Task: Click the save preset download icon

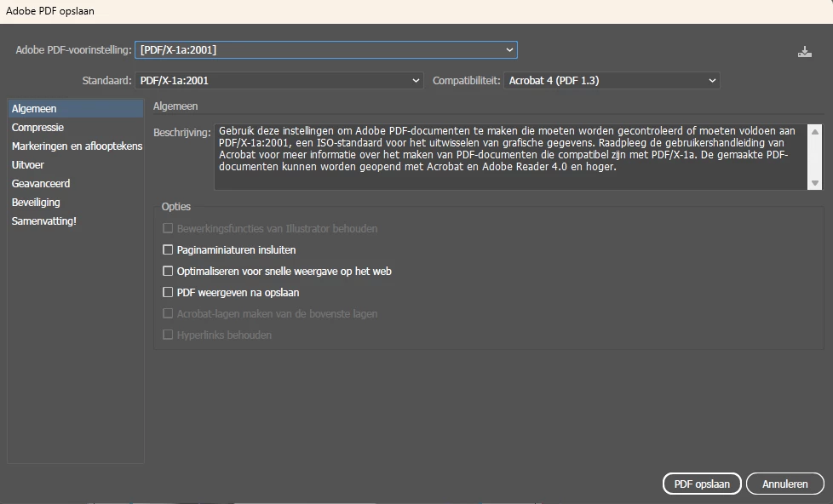Action: click(805, 52)
